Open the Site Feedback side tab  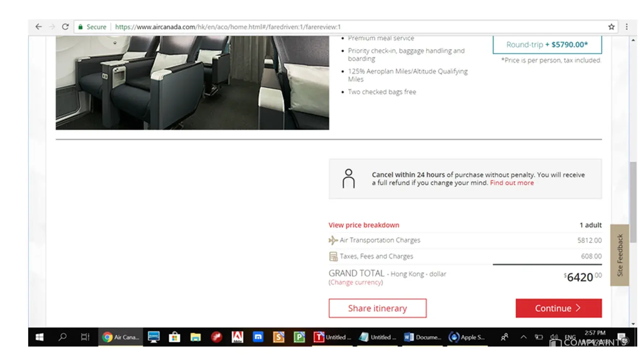(x=619, y=255)
